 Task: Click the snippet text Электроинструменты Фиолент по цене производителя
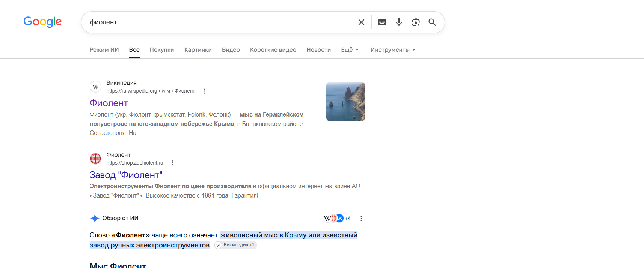point(170,186)
